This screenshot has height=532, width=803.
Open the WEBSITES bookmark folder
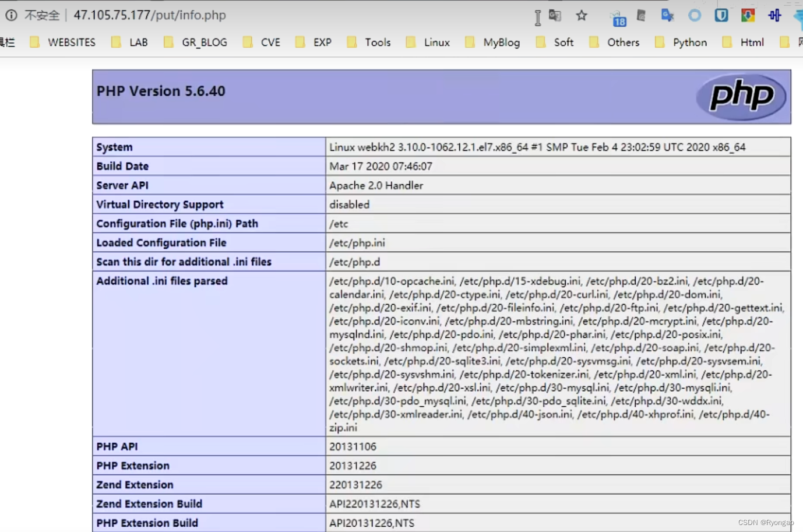coord(62,42)
